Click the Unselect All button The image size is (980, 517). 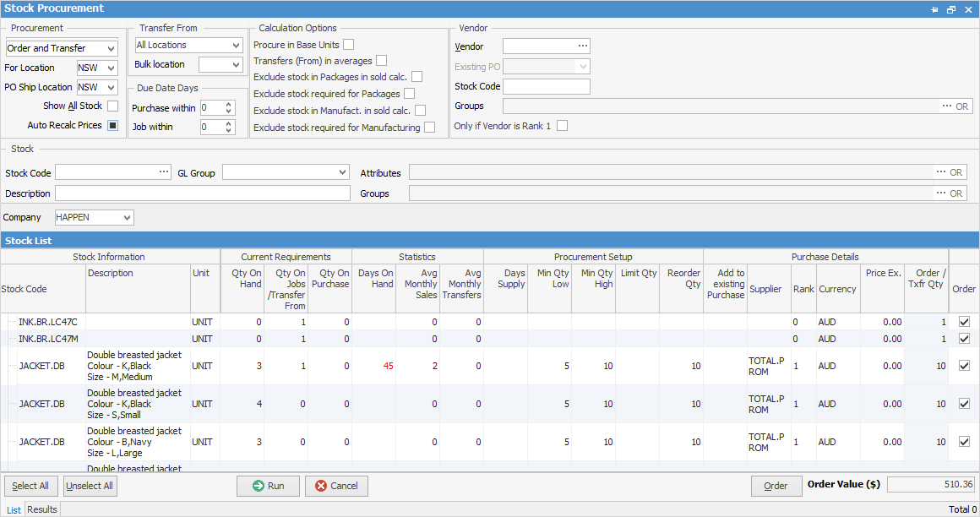coord(90,486)
